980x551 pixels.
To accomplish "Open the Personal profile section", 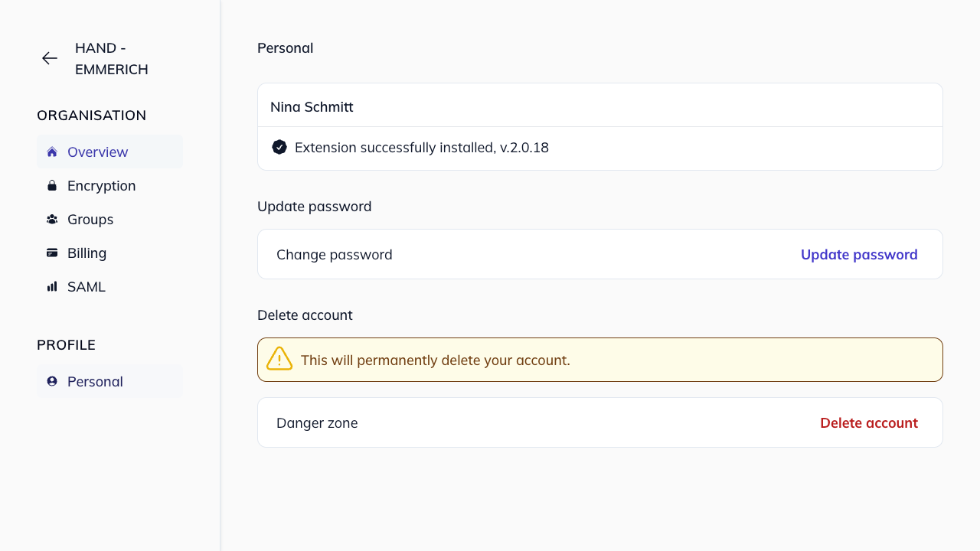I will coord(95,381).
